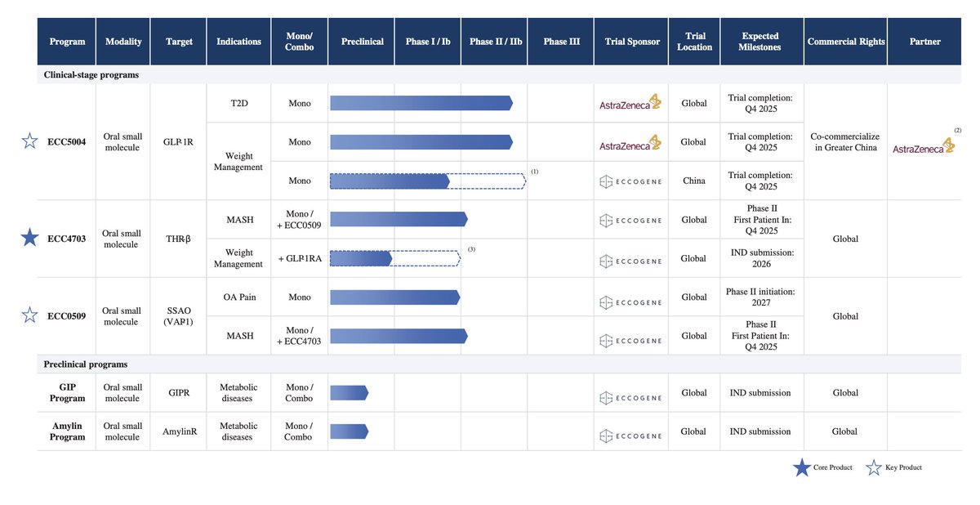Click the 'Core Product' legend label
Image resolution: width=980 pixels, height=505 pixels.
pos(832,468)
